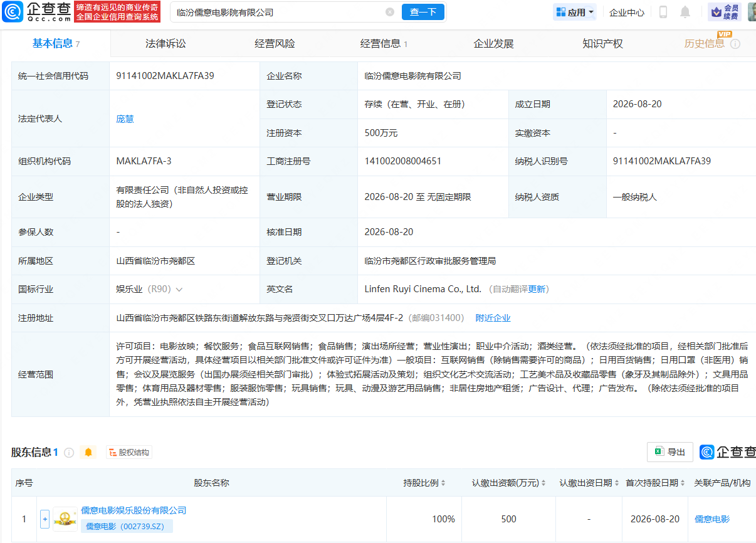Open the 企业中心 link
The width and height of the screenshot is (756, 543).
point(627,12)
